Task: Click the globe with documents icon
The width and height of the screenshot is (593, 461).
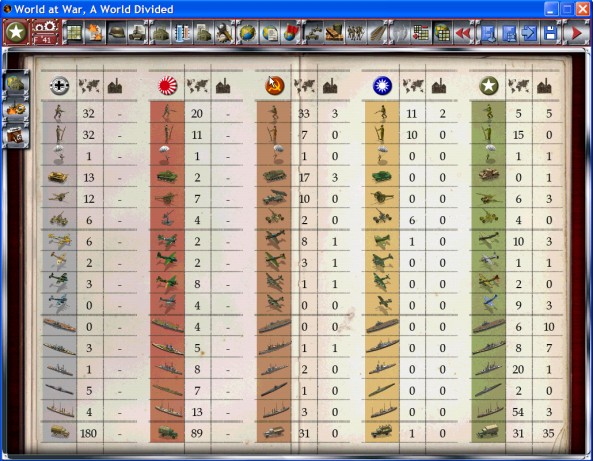Action: (x=270, y=33)
